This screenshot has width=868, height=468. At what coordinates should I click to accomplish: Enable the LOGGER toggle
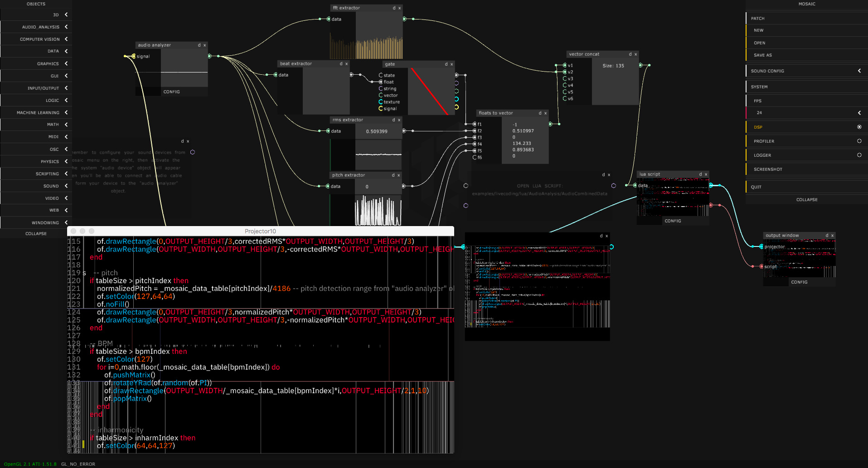(x=859, y=155)
